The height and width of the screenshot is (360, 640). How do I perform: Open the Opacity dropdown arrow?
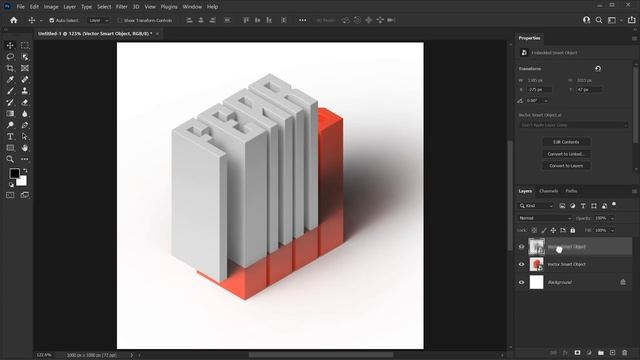[612, 218]
